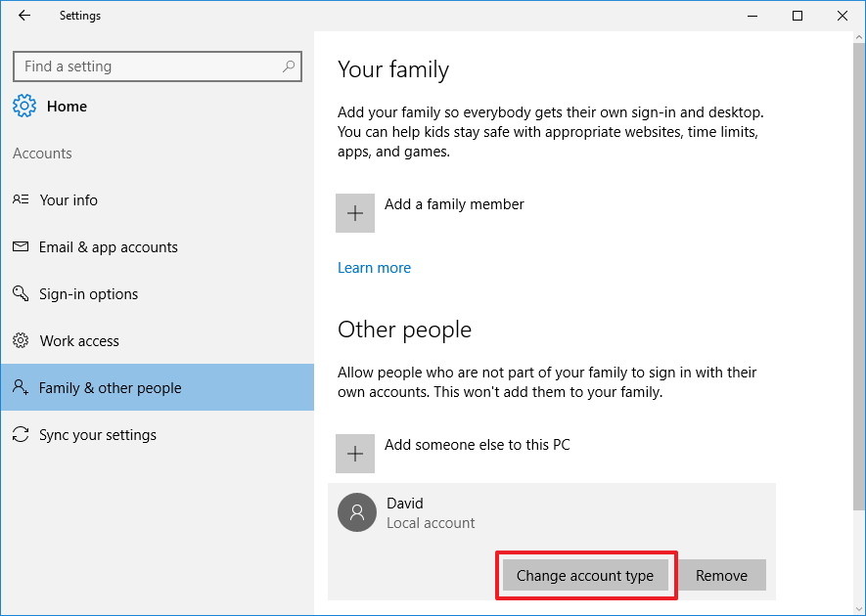Click the Sync your settings icon
866x616 pixels.
tap(21, 435)
